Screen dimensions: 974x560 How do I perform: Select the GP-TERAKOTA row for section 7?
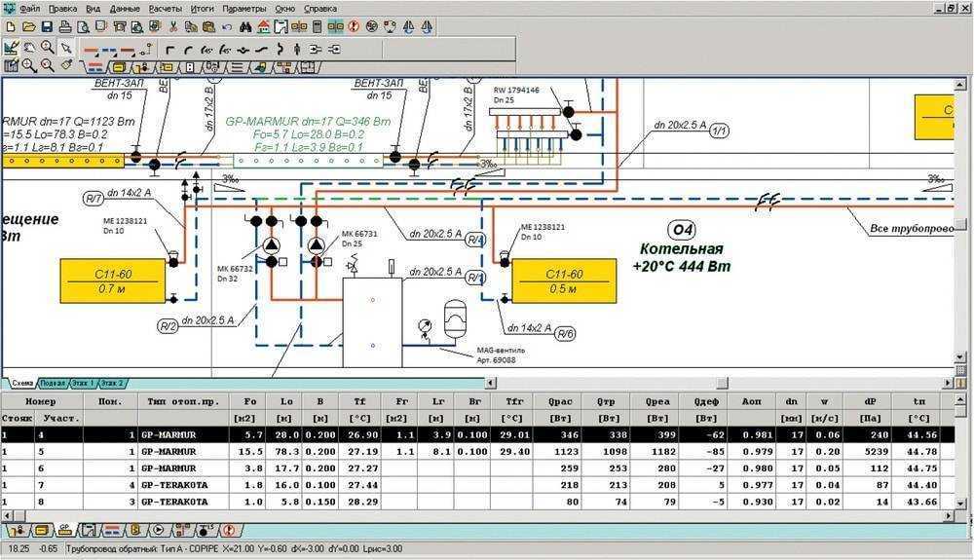[x=477, y=485]
